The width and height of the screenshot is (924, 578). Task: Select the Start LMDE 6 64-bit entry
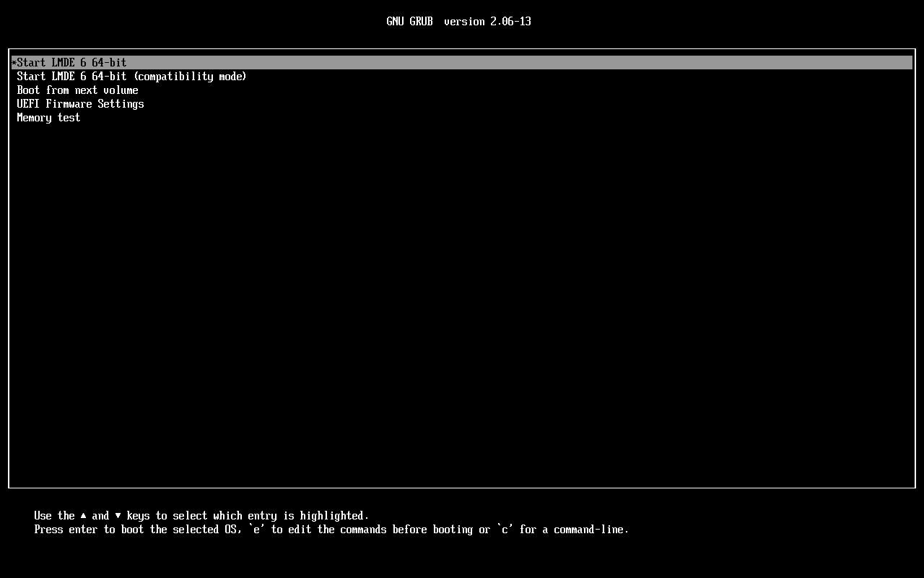71,62
